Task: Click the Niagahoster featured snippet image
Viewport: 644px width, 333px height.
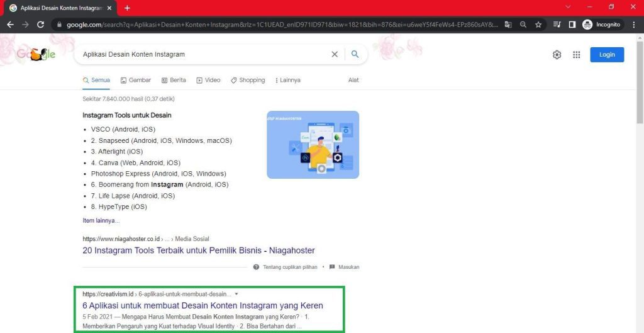Action: point(313,145)
